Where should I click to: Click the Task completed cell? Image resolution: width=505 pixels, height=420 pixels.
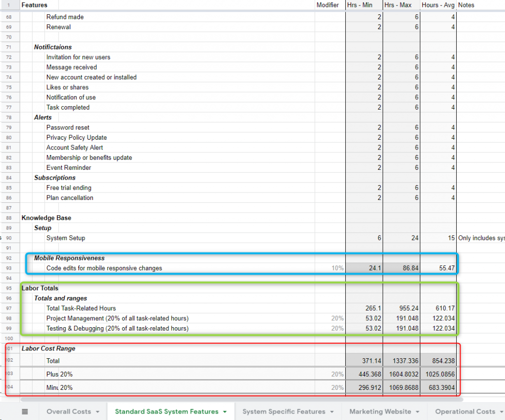click(x=68, y=107)
